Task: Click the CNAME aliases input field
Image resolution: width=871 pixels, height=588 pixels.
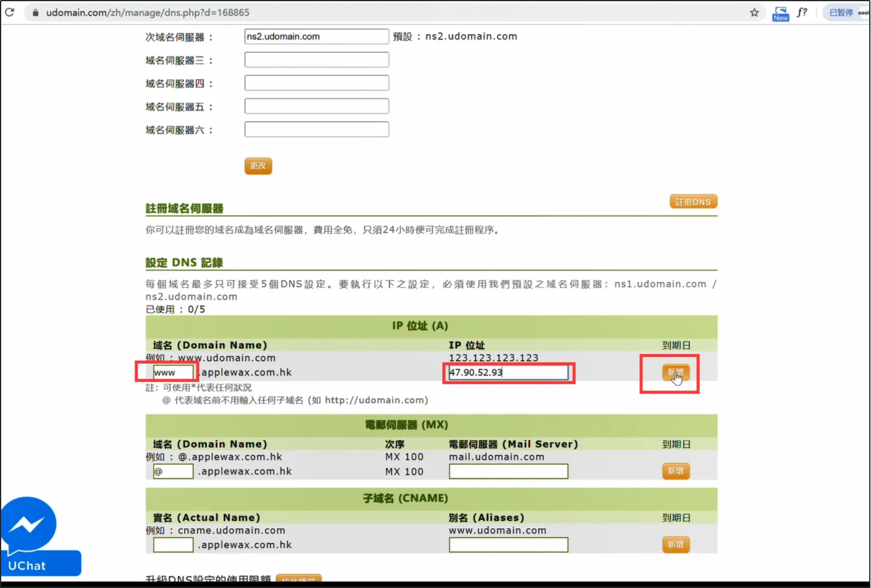Action: point(508,545)
